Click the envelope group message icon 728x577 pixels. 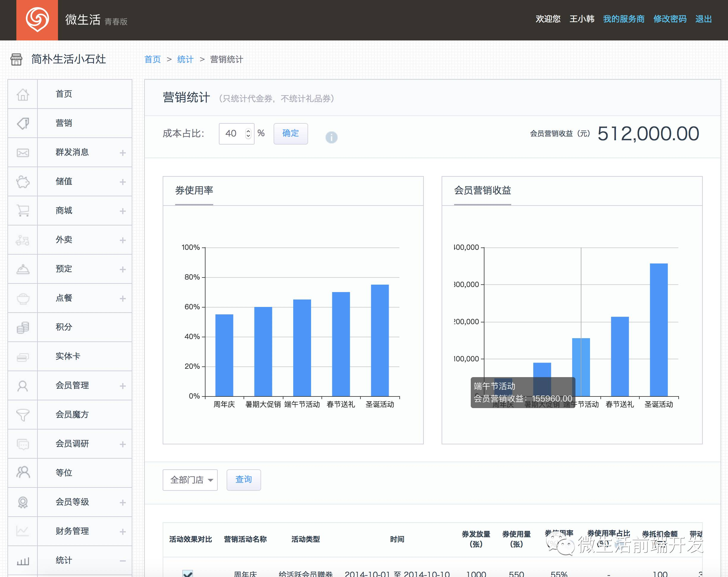click(x=23, y=153)
